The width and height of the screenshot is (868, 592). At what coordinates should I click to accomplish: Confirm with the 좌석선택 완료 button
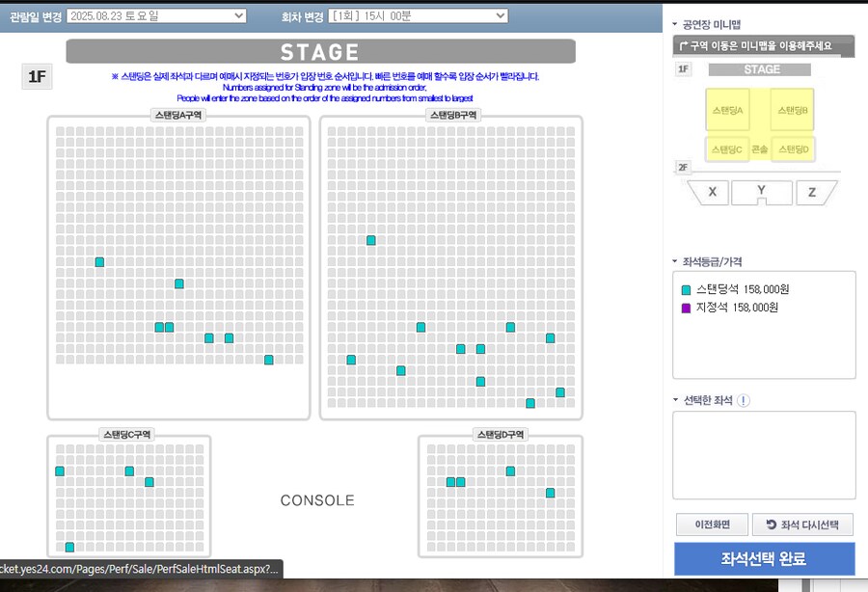point(764,559)
